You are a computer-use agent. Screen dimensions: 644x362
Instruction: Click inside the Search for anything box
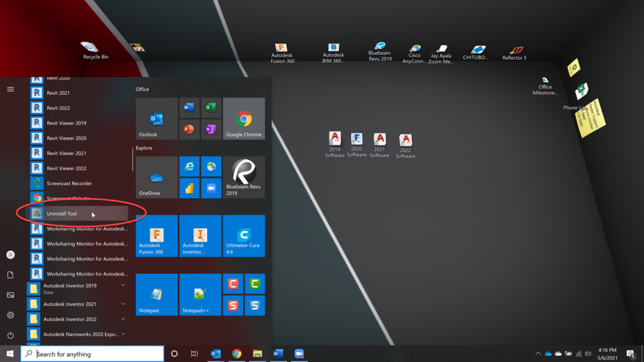click(94, 353)
